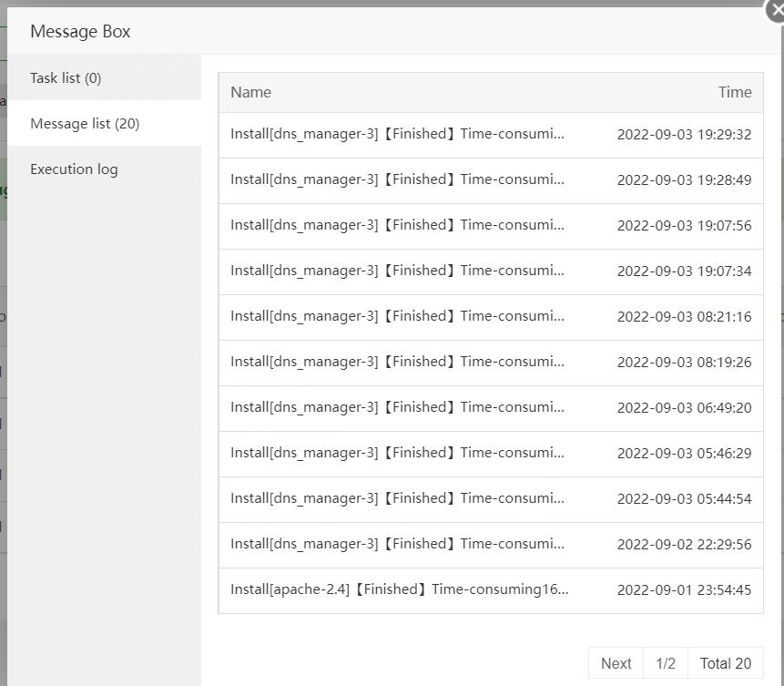Click the Name column header
The height and width of the screenshot is (686, 784).
point(251,92)
